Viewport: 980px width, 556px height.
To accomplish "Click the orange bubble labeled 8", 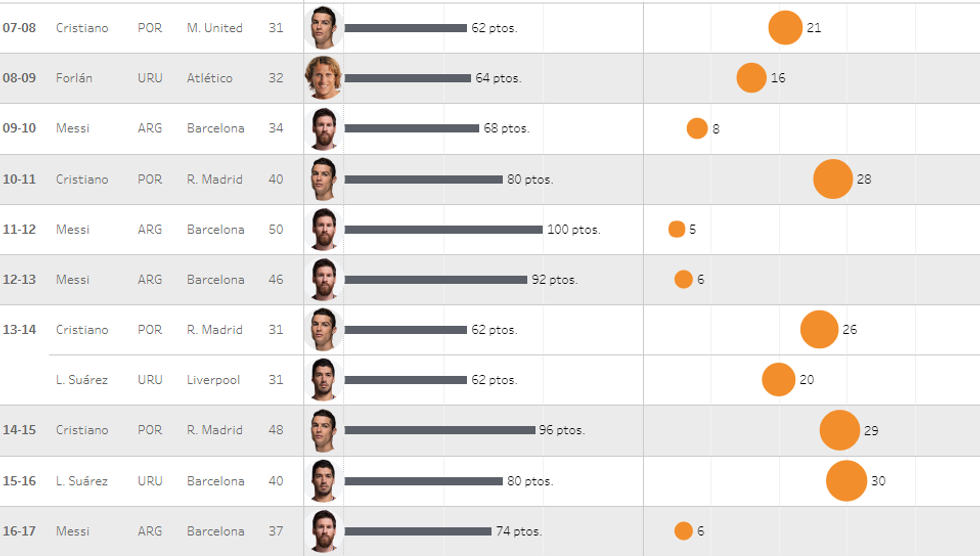I will click(x=697, y=128).
